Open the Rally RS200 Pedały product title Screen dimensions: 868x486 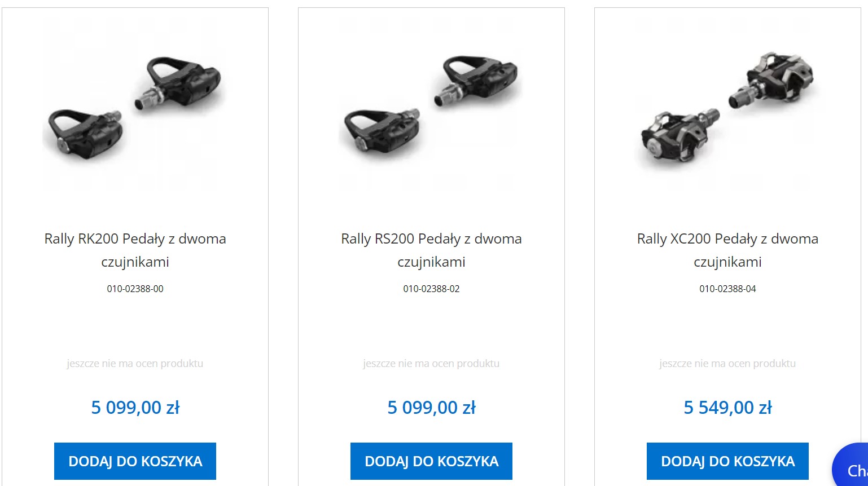tap(431, 250)
